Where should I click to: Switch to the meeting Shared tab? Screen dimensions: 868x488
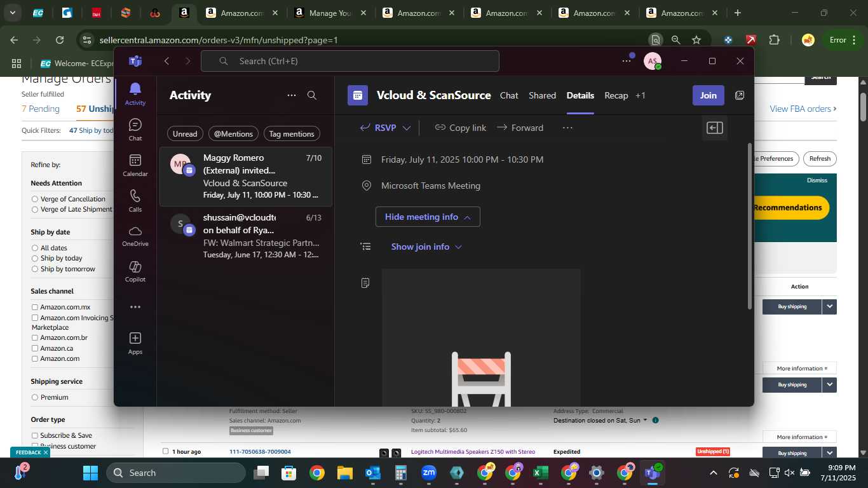543,95
